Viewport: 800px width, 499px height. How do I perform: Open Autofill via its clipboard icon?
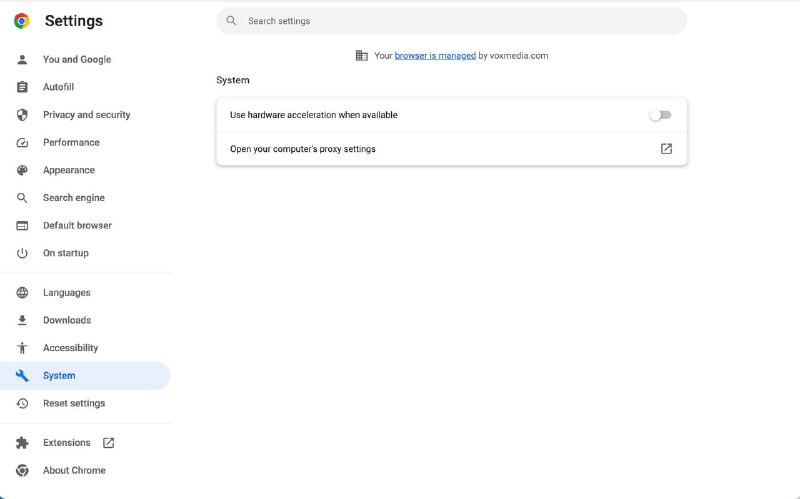tap(22, 87)
